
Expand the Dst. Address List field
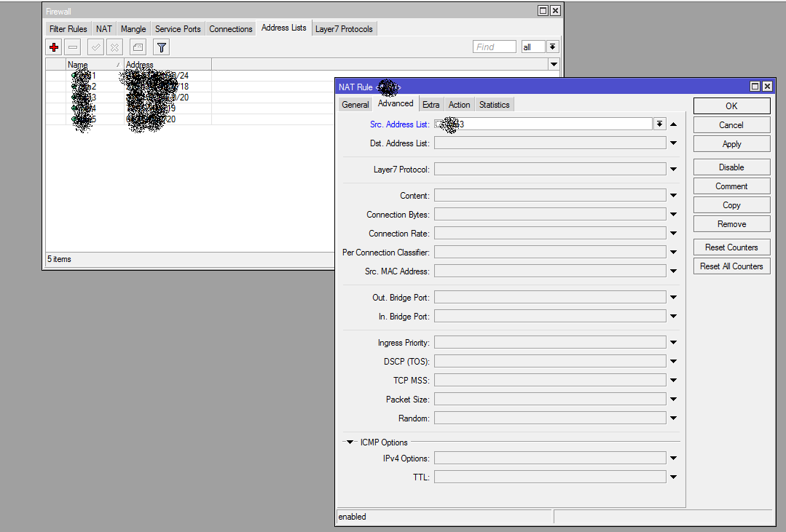click(x=674, y=143)
